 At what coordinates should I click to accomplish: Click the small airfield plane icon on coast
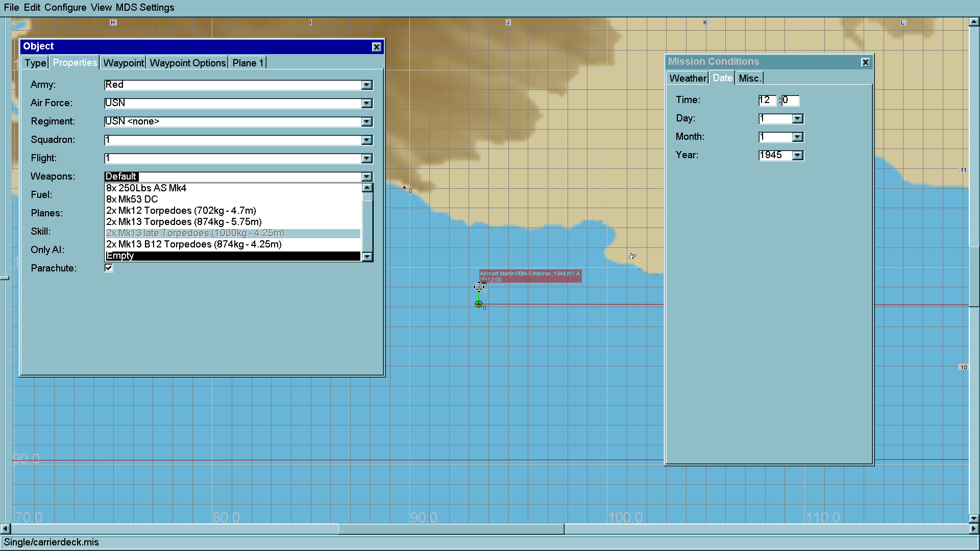[x=632, y=256]
